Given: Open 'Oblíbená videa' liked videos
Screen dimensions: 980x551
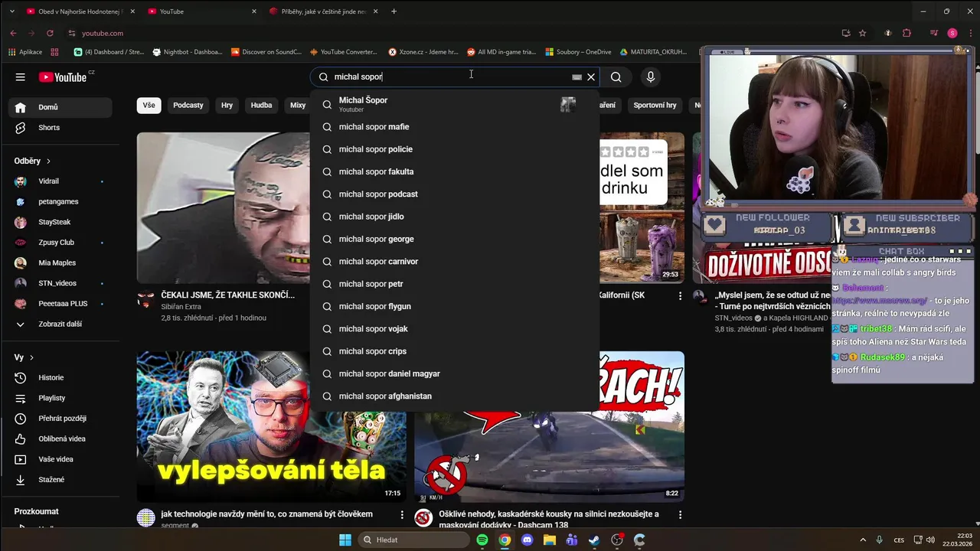Looking at the screenshot, I should 60,439.
